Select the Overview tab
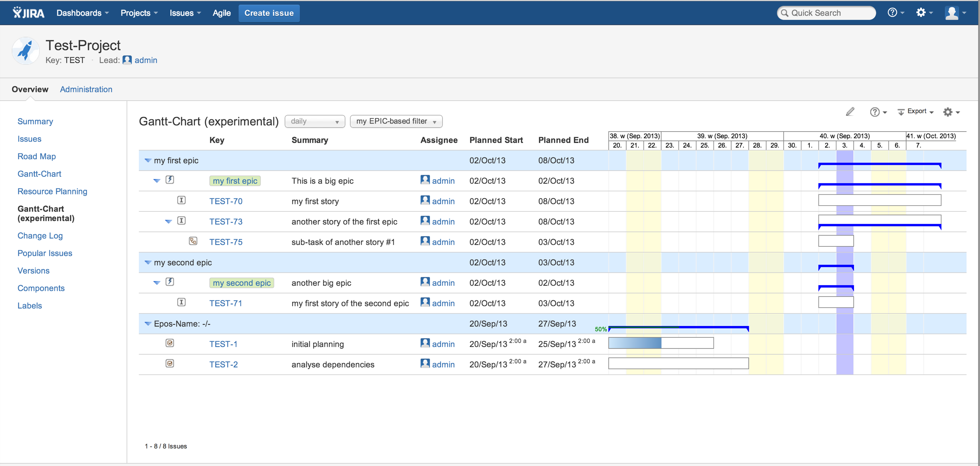 click(x=30, y=89)
